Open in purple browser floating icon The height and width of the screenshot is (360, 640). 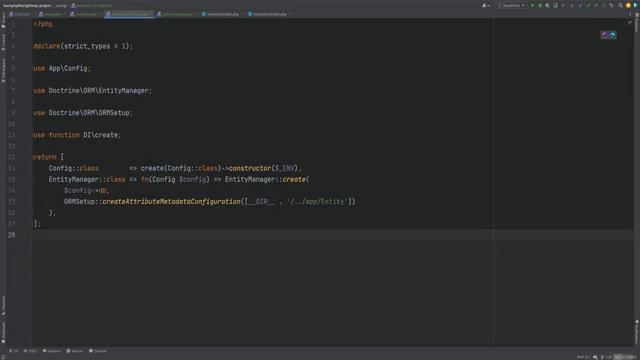click(604, 35)
